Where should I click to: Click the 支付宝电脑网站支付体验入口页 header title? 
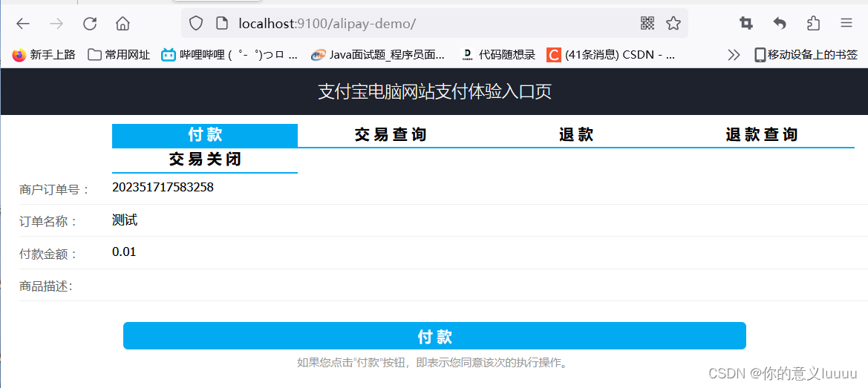pyautogui.click(x=434, y=92)
